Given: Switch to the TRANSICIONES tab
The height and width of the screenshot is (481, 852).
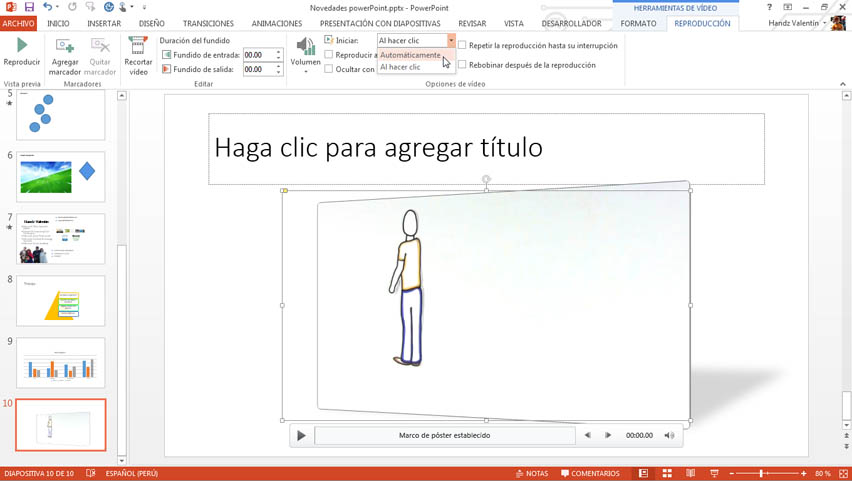Looking at the screenshot, I should pos(208,23).
